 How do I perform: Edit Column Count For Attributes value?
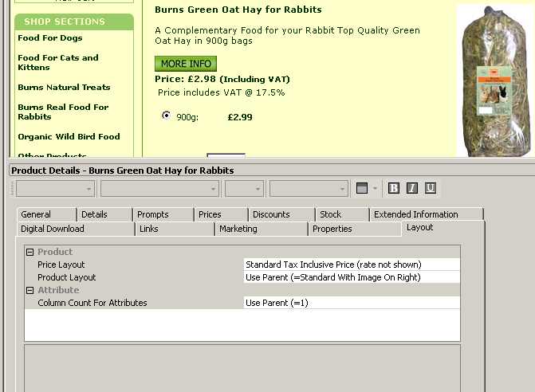[x=351, y=303]
